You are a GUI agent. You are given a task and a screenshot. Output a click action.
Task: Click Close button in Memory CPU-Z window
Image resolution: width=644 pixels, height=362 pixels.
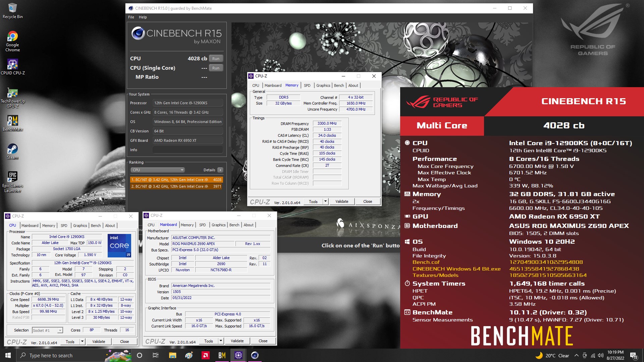(368, 201)
